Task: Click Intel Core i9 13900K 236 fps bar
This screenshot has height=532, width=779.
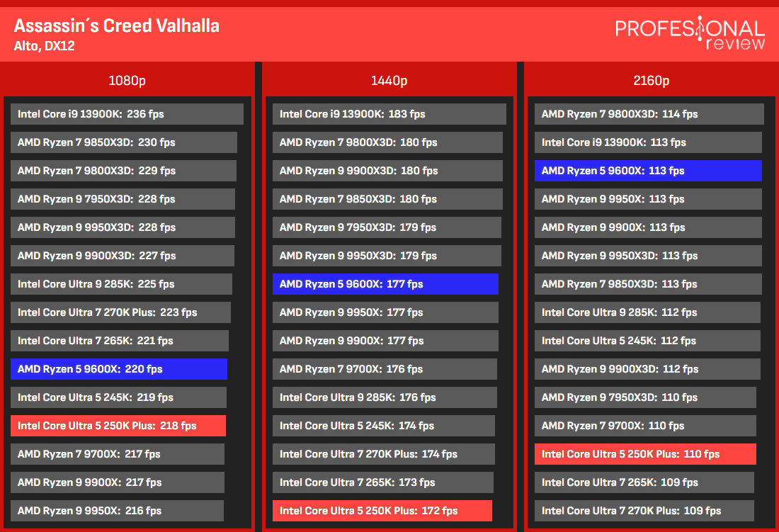Action: point(127,114)
